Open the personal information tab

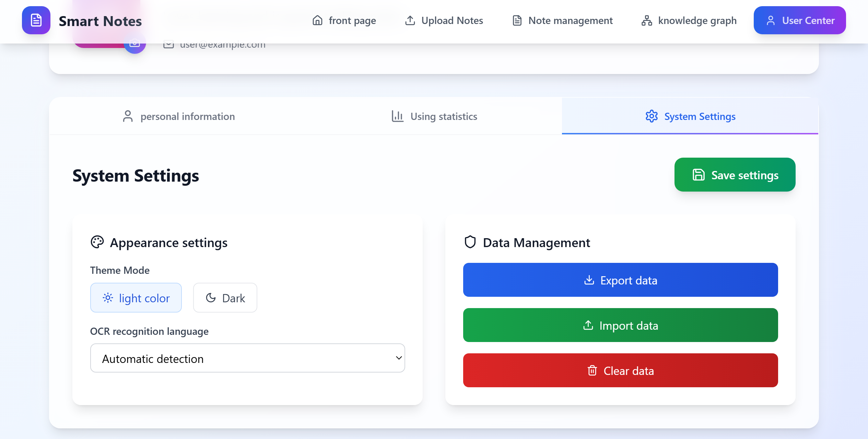178,117
